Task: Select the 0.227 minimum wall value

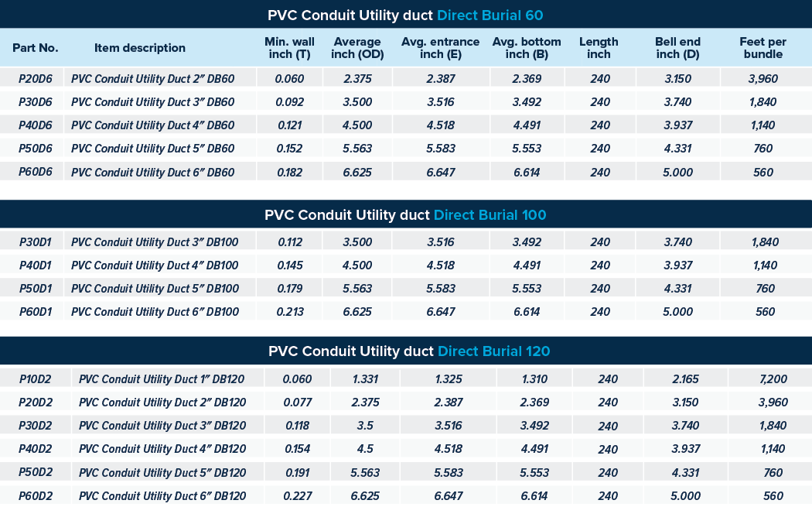Action: pyautogui.click(x=298, y=495)
